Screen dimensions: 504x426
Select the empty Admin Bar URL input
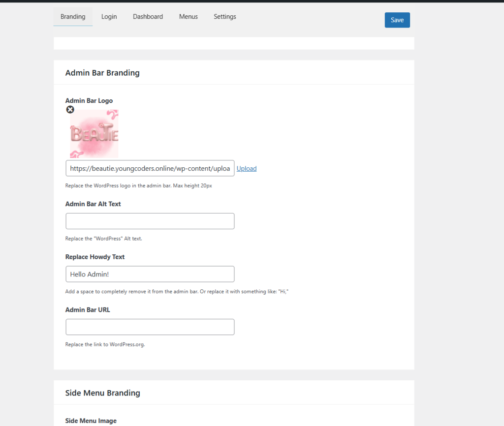[x=150, y=327]
